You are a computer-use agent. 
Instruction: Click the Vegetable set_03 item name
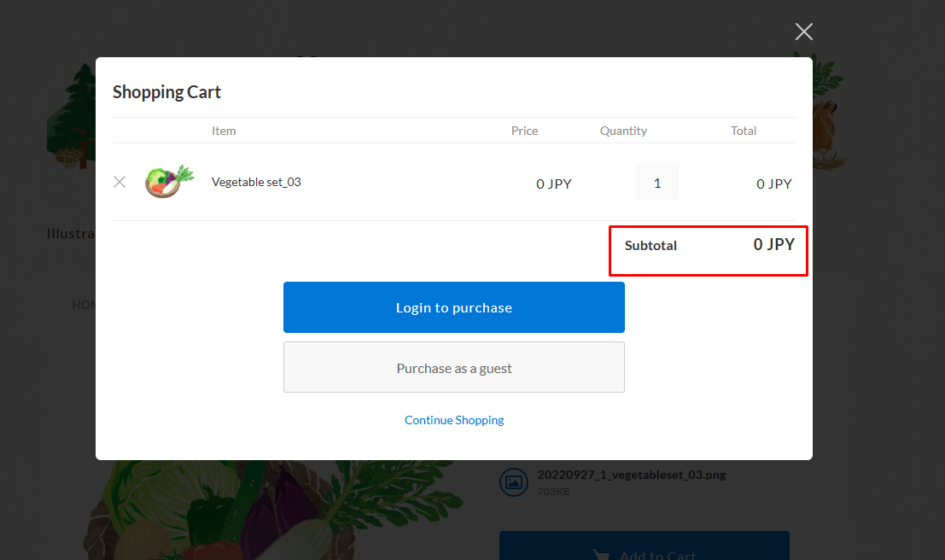(x=256, y=182)
